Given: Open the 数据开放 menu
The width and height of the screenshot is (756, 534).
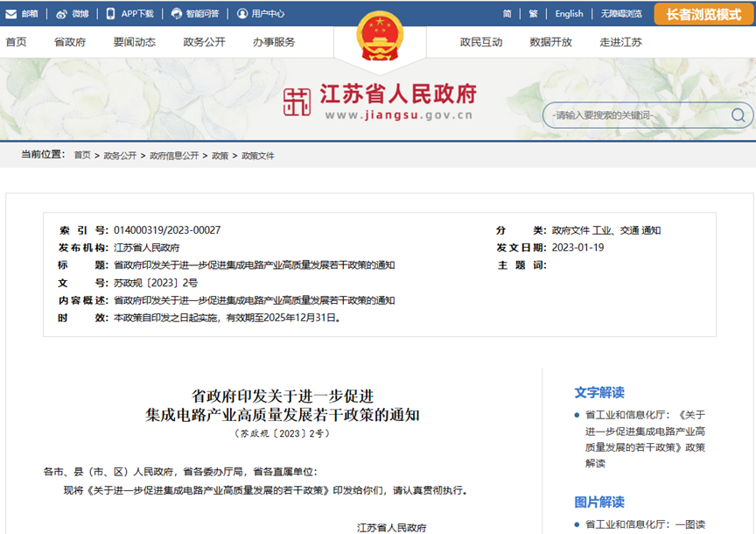Looking at the screenshot, I should coord(550,42).
